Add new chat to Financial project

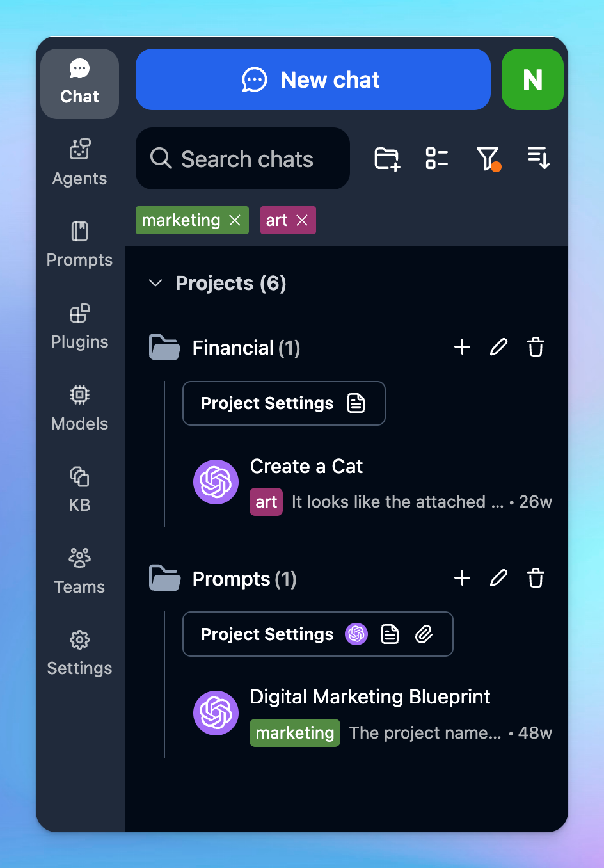click(462, 347)
